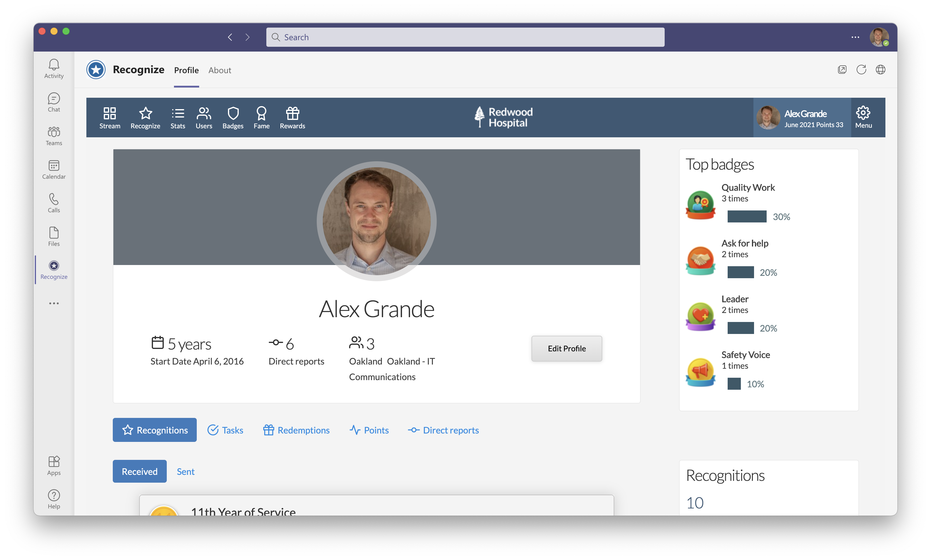Switch to Sent recognitions

[x=185, y=471]
